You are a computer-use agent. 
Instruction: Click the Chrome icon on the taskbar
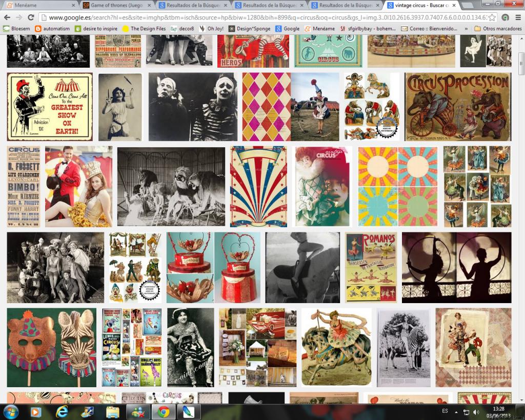point(164,412)
